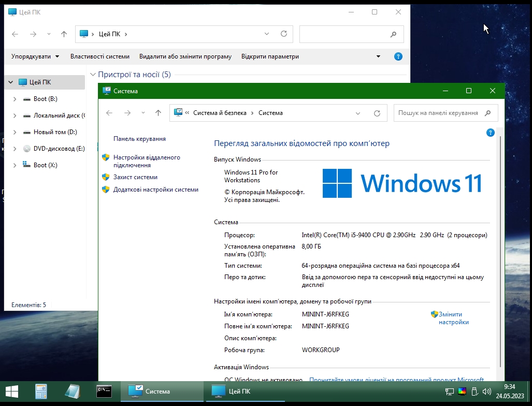
Task: Go forward in the Цей ПК window
Action: 33,34
